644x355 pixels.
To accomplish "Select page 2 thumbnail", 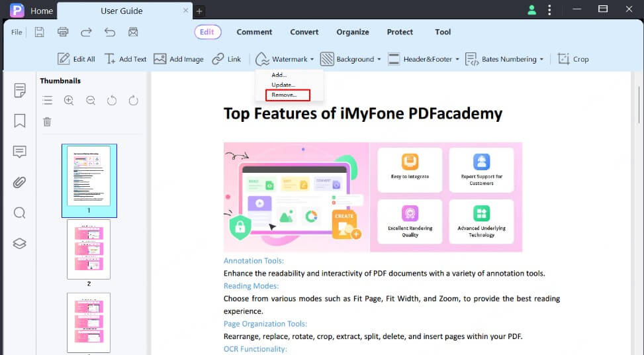I will 89,250.
